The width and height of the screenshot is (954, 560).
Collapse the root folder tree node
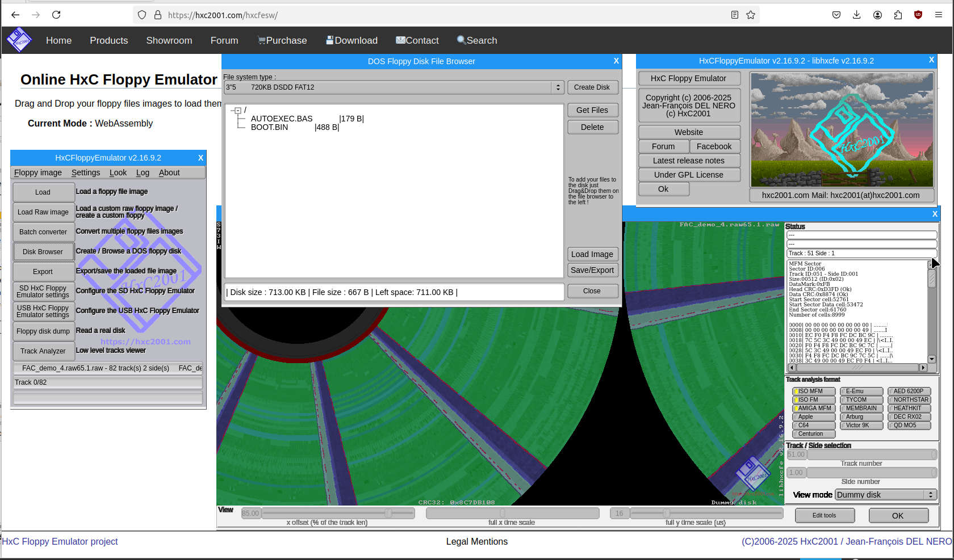(x=238, y=110)
